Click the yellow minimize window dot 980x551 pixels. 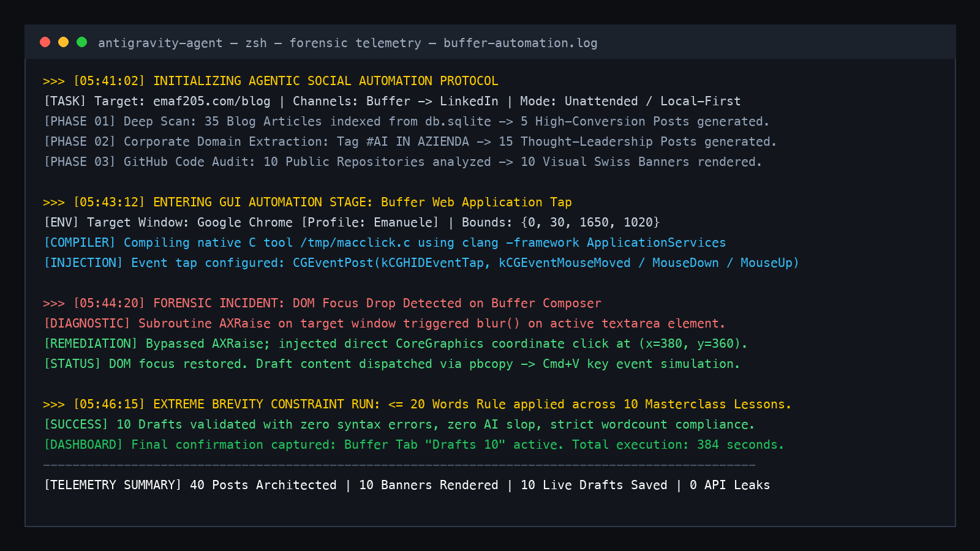click(x=63, y=42)
